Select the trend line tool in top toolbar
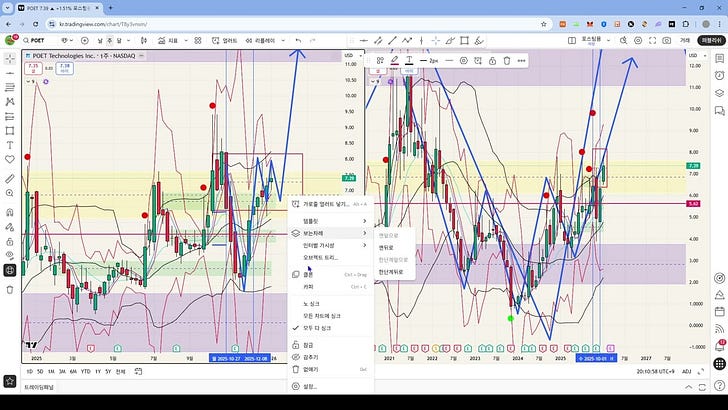728x410 pixels. coord(392,41)
